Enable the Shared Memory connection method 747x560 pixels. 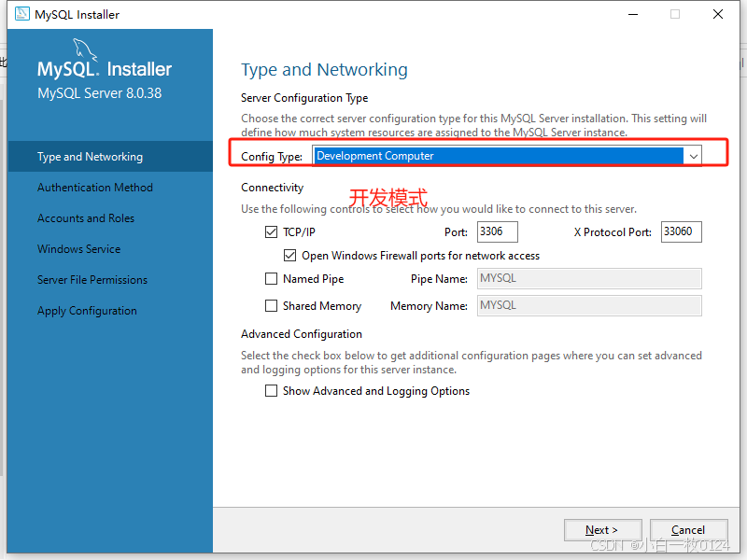(x=271, y=305)
